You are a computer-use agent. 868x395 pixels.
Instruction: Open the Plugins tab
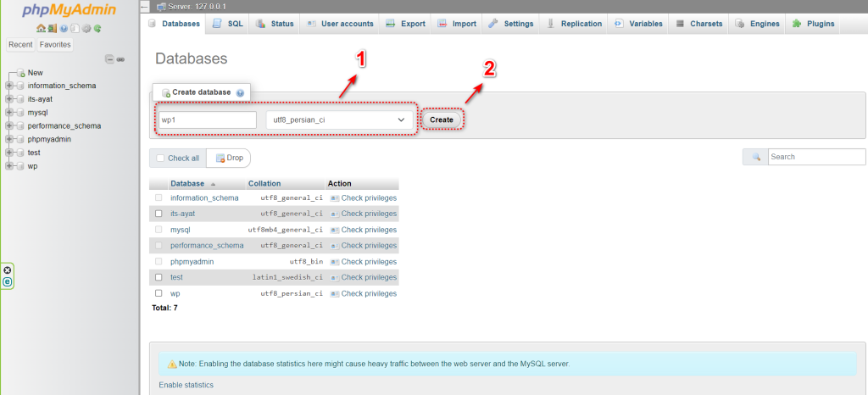pos(814,24)
